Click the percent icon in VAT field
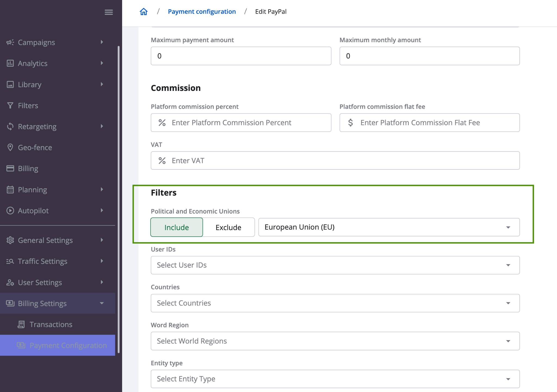Viewport: 557px width, 392px height. [162, 160]
